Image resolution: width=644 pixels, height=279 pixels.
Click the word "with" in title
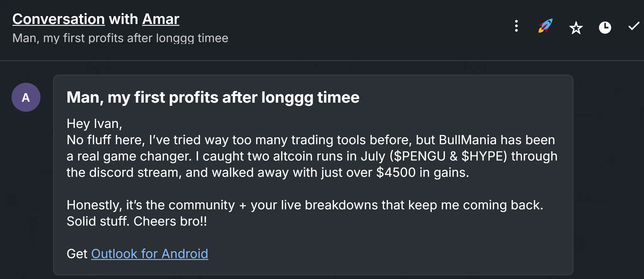(123, 19)
